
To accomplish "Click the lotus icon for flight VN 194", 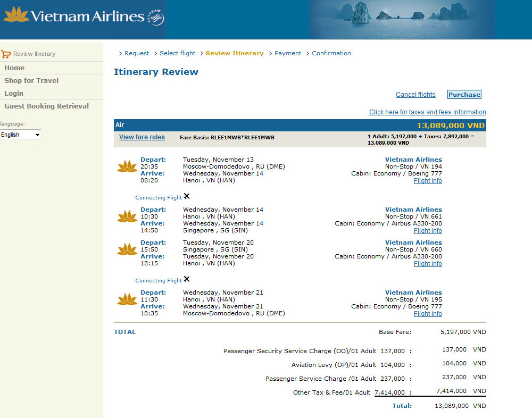I will [x=127, y=166].
